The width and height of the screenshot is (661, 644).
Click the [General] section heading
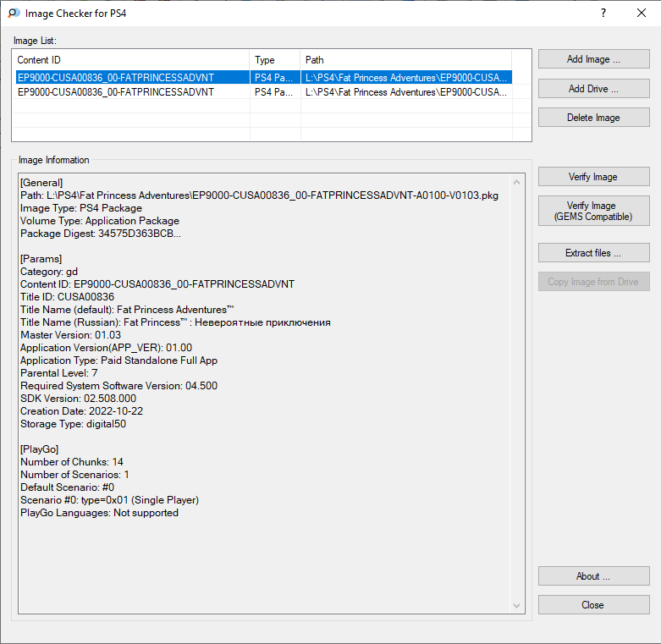[41, 183]
